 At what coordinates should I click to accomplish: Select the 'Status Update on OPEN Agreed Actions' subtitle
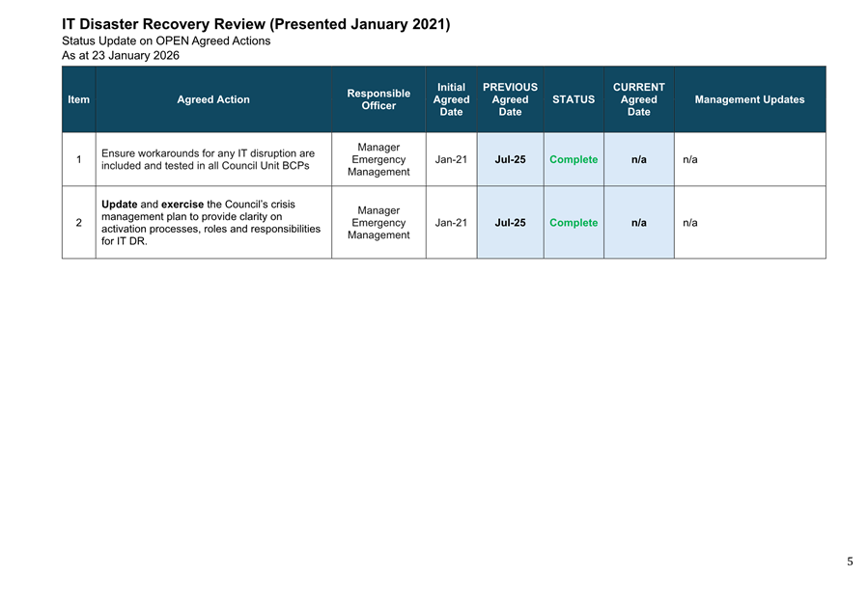coord(166,41)
